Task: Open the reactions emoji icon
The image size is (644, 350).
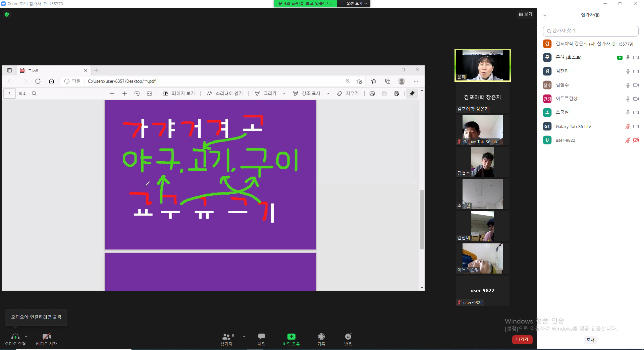Action: (348, 336)
